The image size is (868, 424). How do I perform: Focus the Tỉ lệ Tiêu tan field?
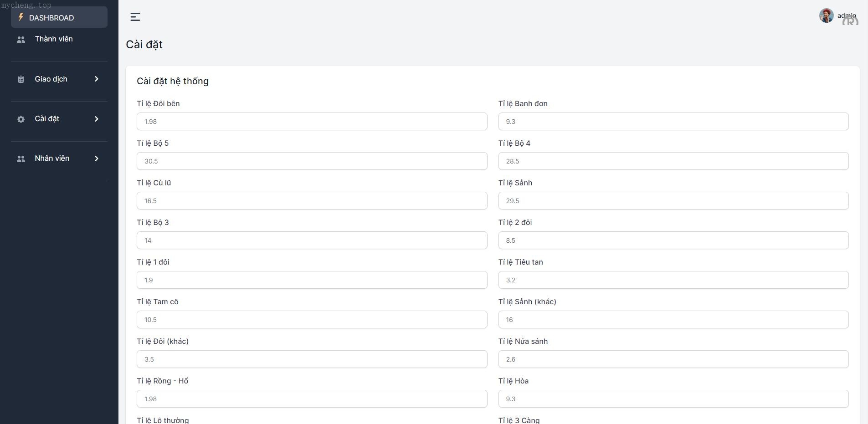673,280
